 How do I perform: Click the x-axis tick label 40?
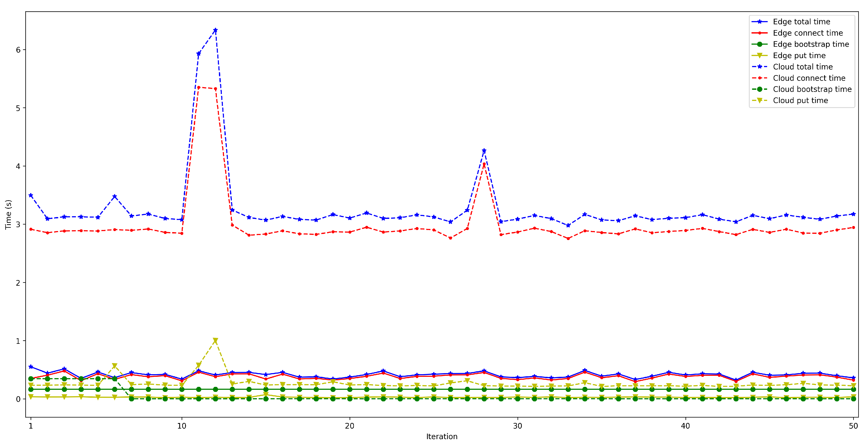coord(685,426)
